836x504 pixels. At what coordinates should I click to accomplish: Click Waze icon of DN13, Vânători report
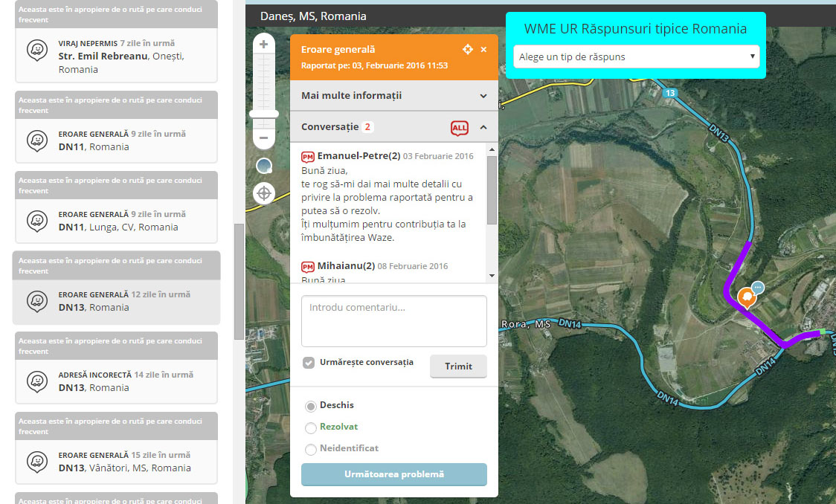point(37,462)
